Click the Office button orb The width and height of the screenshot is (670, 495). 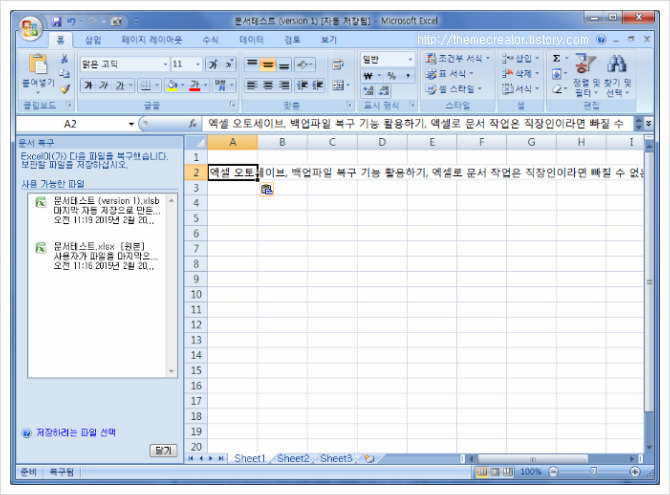coord(30,28)
